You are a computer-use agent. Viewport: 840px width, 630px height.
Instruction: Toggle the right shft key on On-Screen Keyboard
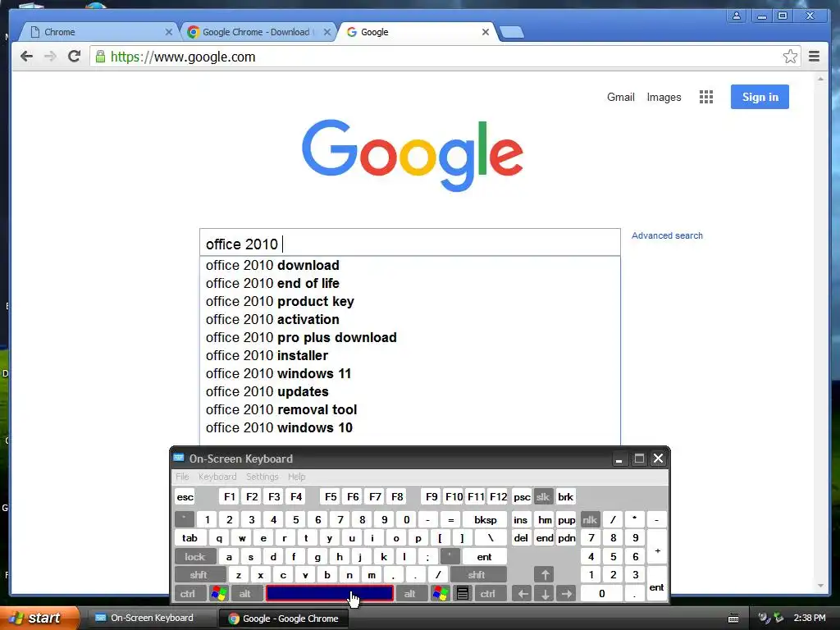click(477, 575)
